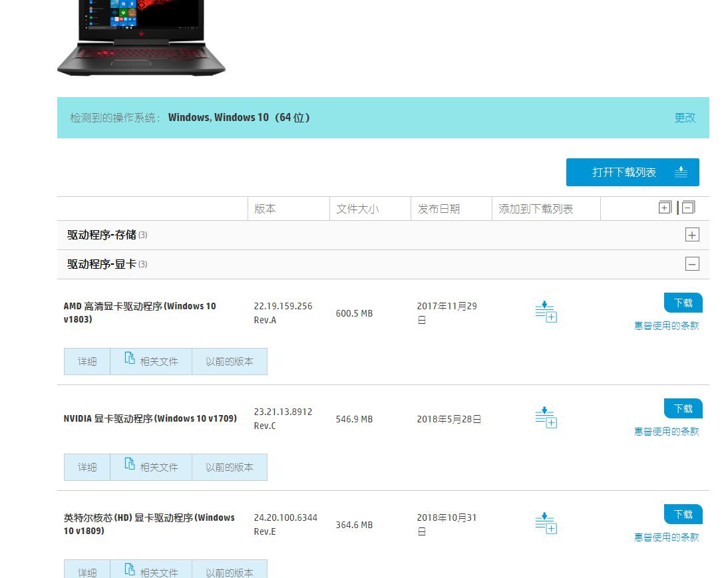Show 以前的版本 for AMD driver
Screen dimensions: 728x578
tap(230, 361)
